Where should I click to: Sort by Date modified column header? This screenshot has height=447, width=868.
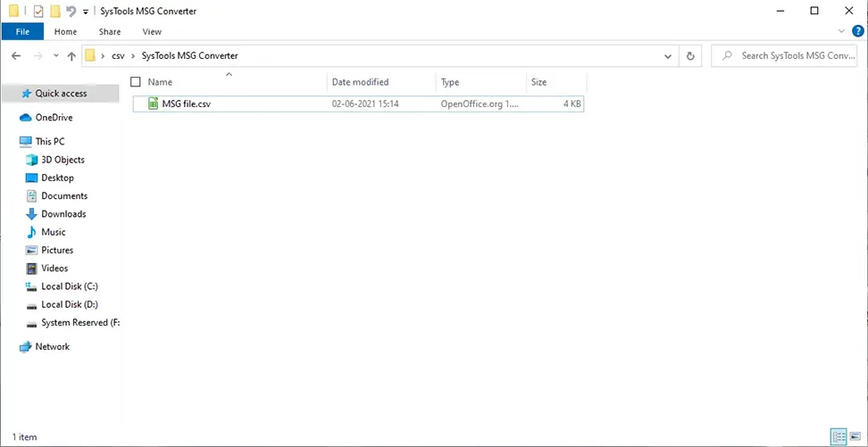pos(361,82)
